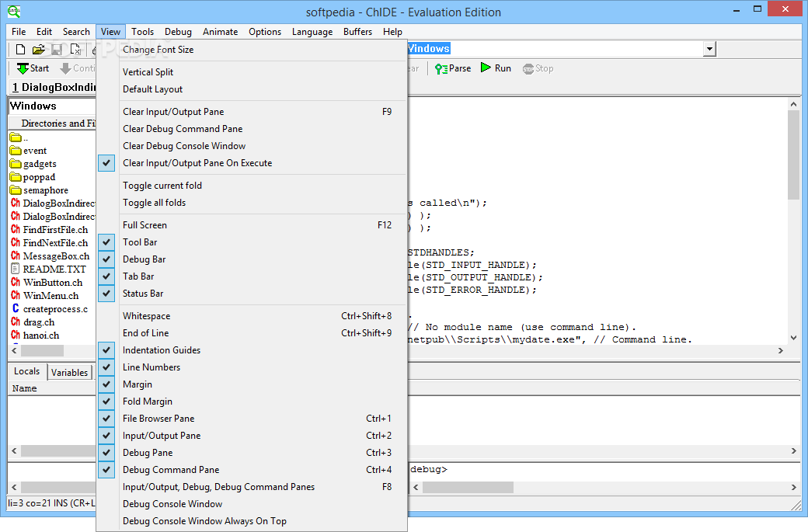Choose Whitespace menu entry

252,315
